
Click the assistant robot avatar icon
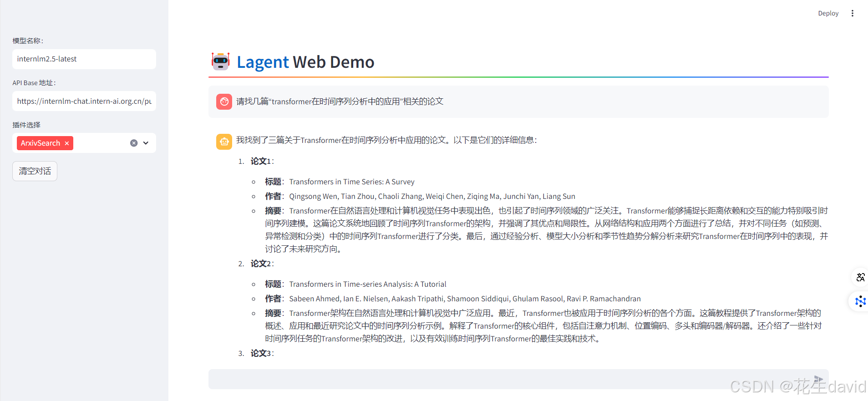224,142
